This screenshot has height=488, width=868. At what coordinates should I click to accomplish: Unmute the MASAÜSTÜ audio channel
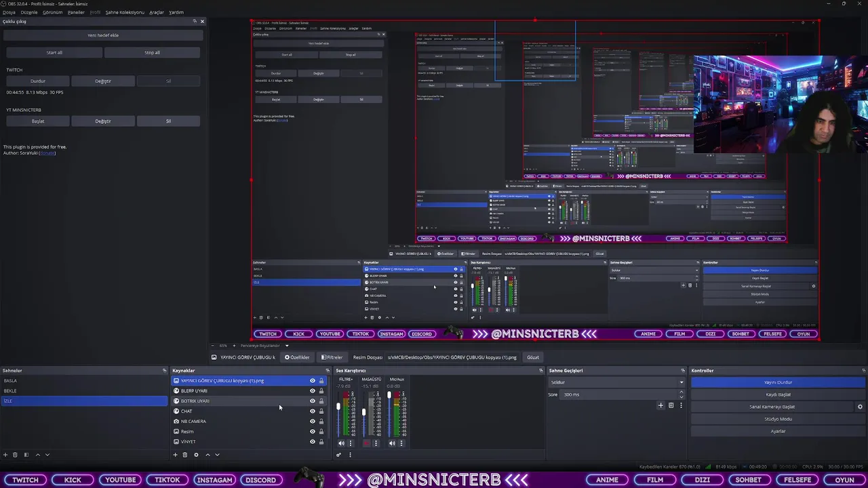366,443
